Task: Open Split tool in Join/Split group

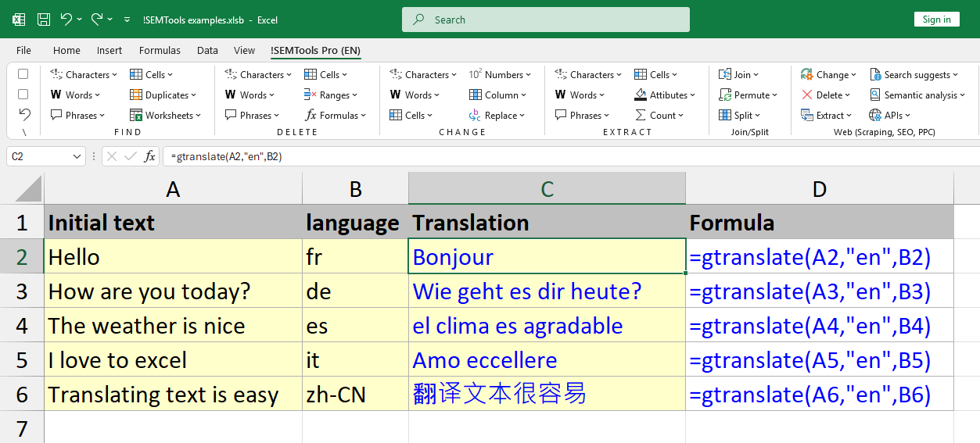Action: tap(739, 116)
